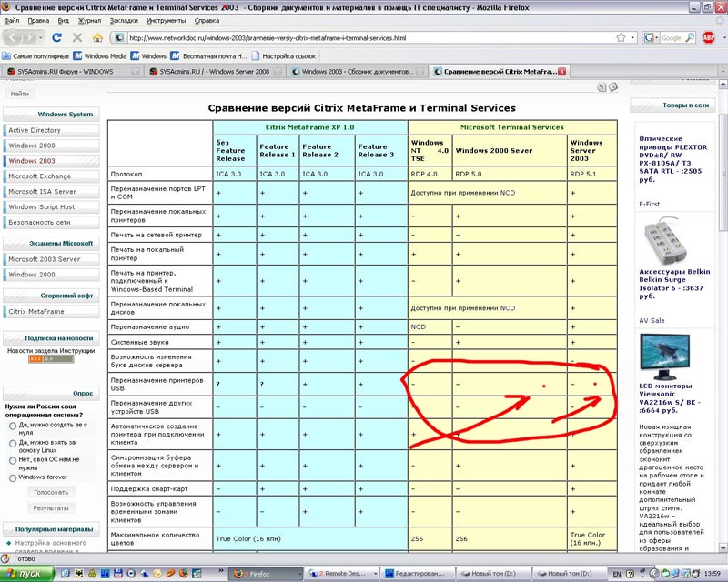Show more Quick Launch icons with the chevron
Viewport: 728px width, 582px height.
tap(221, 571)
